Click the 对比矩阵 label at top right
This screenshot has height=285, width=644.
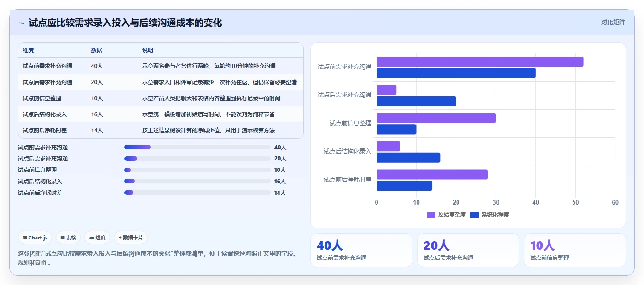tap(613, 22)
